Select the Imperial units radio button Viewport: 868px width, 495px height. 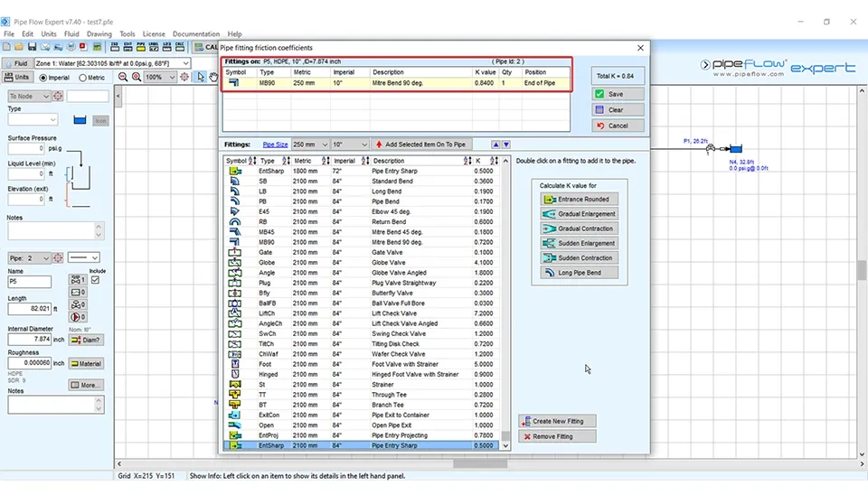pos(42,78)
